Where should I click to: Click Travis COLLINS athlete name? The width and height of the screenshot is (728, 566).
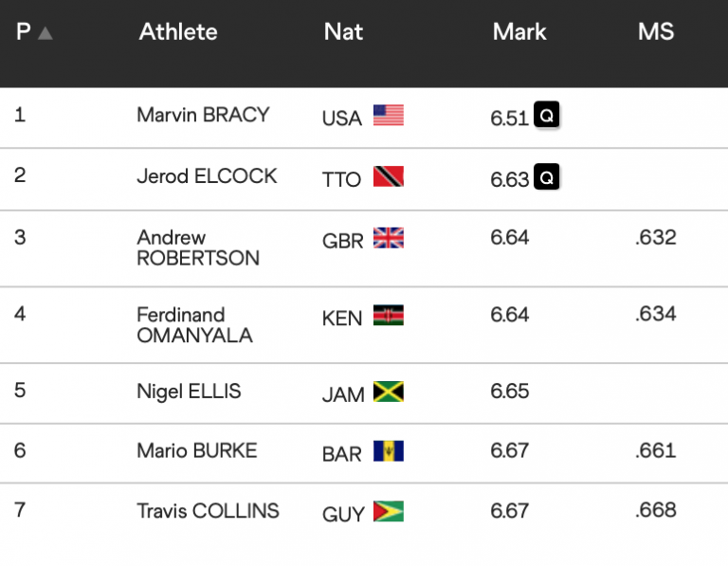(x=208, y=511)
